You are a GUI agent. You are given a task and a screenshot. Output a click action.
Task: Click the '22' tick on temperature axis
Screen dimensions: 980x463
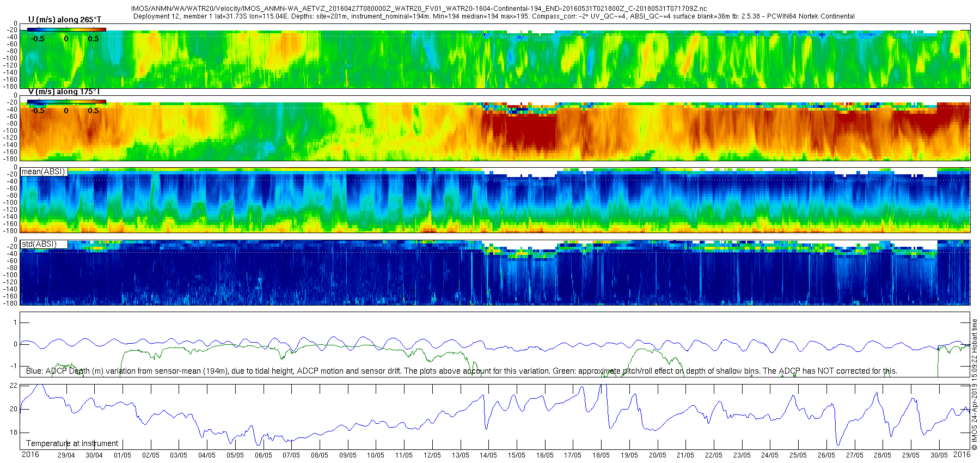(14, 385)
